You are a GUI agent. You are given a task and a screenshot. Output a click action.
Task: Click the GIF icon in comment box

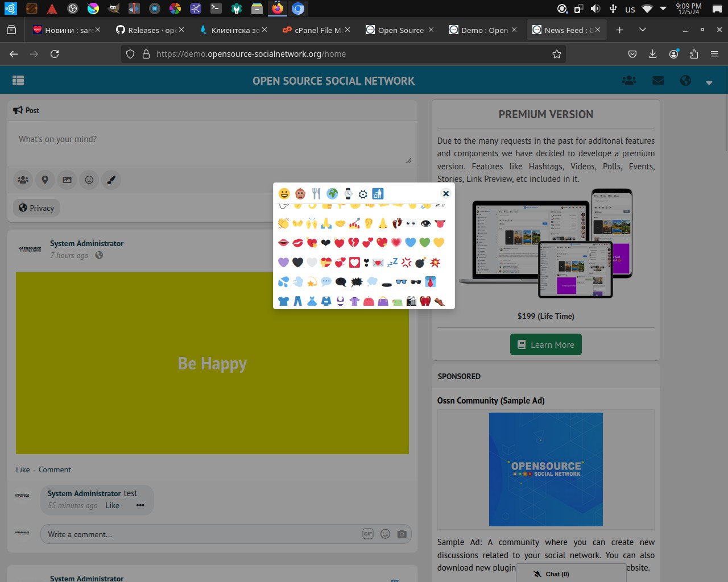click(368, 534)
